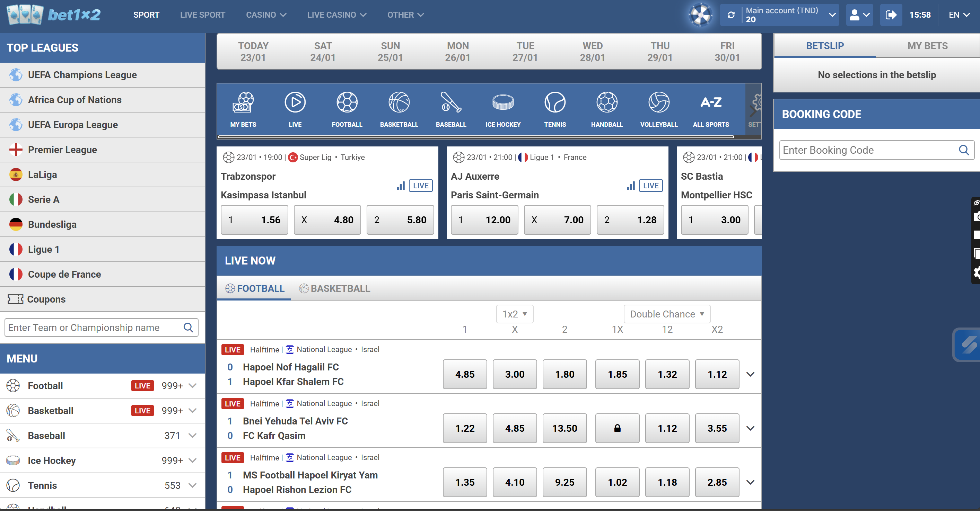The height and width of the screenshot is (511, 980).
Task: Click the 12.00 odds for AJ Auxerre
Action: 484,220
